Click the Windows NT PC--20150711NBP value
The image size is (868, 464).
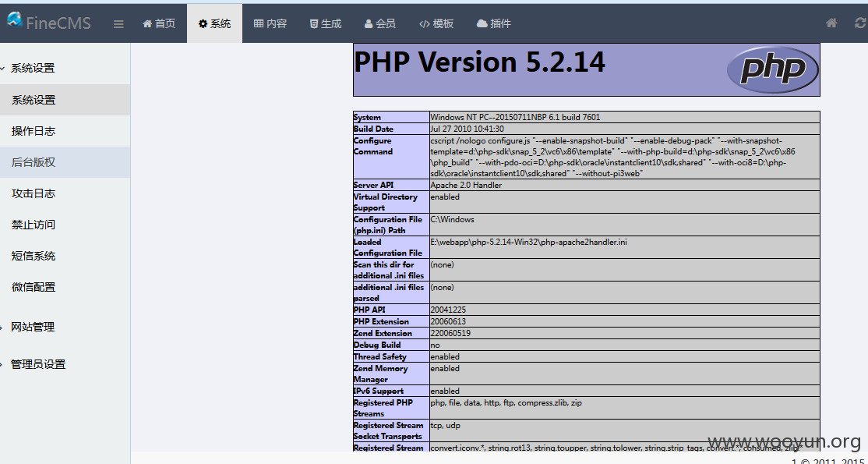pyautogui.click(x=515, y=118)
